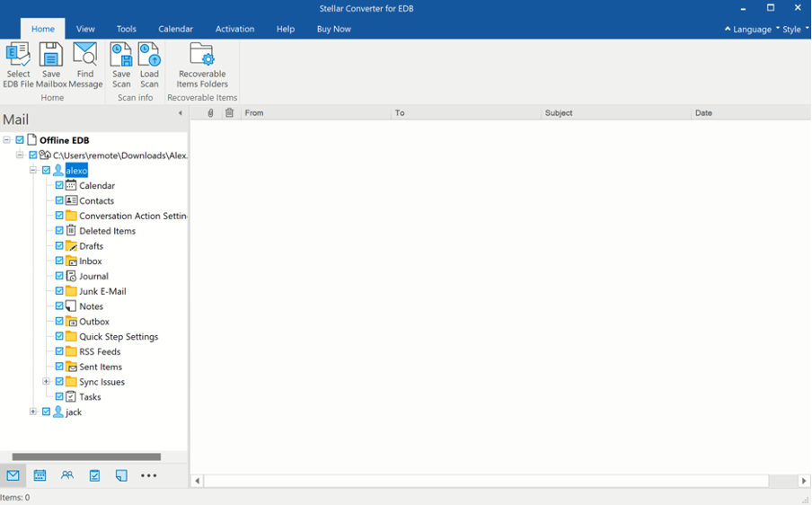Click the deleted-items column header icon
The height and width of the screenshot is (505, 812).
229,113
